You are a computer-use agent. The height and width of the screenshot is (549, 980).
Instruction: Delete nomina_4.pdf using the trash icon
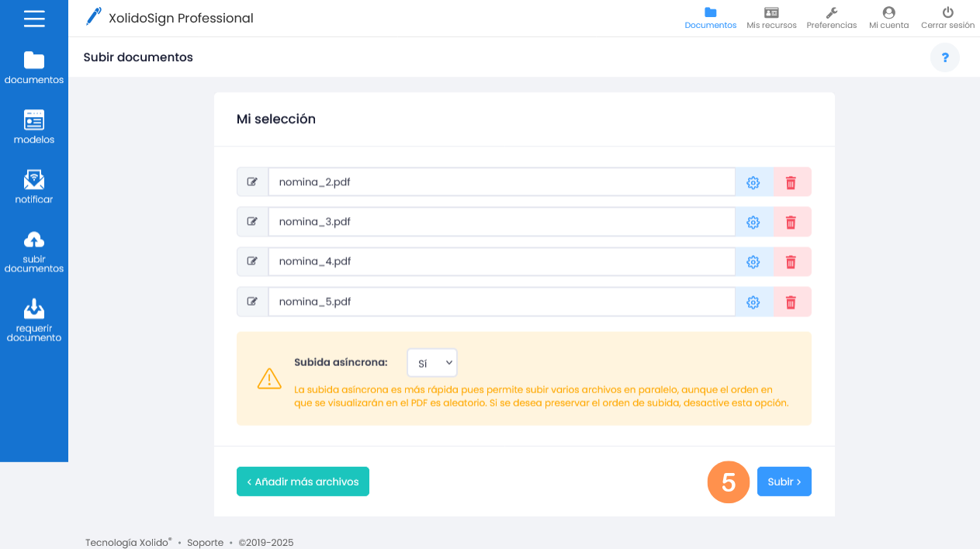point(791,261)
